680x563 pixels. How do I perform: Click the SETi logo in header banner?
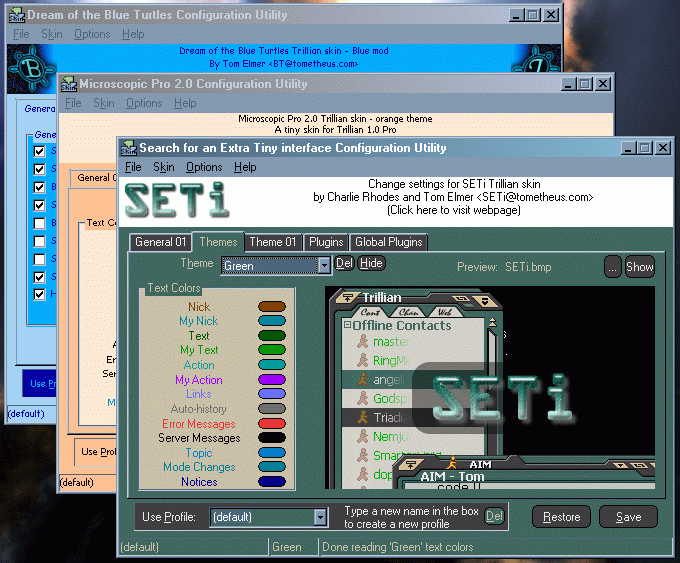tap(177, 200)
